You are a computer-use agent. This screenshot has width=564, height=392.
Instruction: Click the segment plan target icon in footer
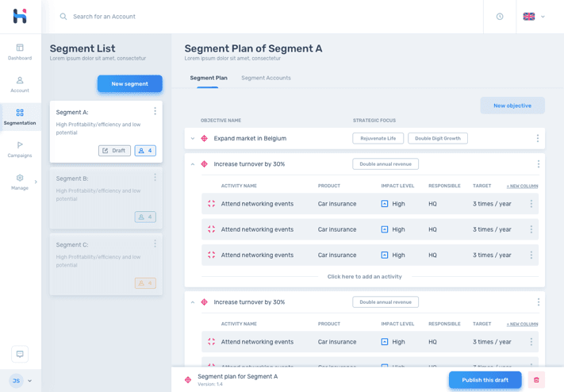click(188, 380)
